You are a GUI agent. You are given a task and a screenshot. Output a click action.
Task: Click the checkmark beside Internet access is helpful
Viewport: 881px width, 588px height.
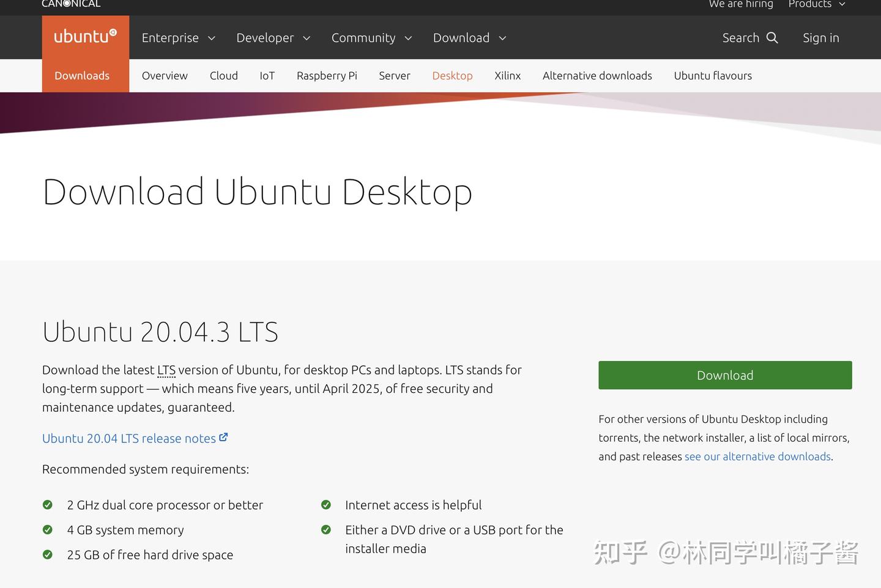coord(325,504)
